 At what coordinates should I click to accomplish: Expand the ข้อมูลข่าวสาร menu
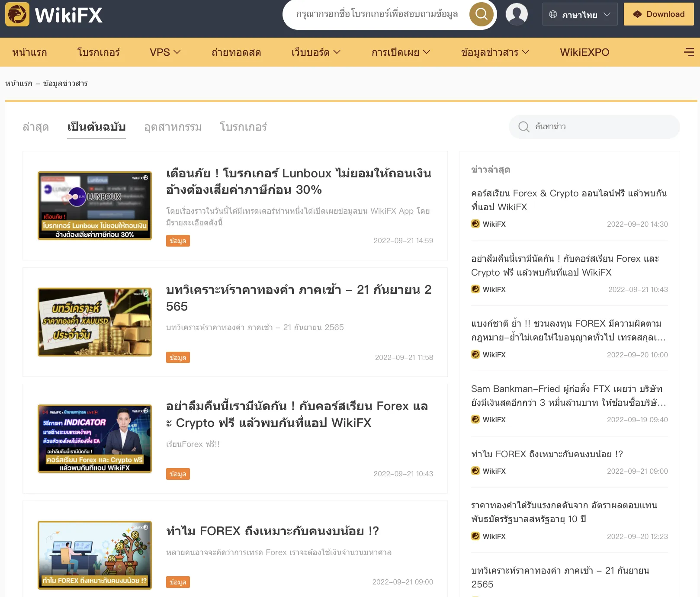(495, 52)
